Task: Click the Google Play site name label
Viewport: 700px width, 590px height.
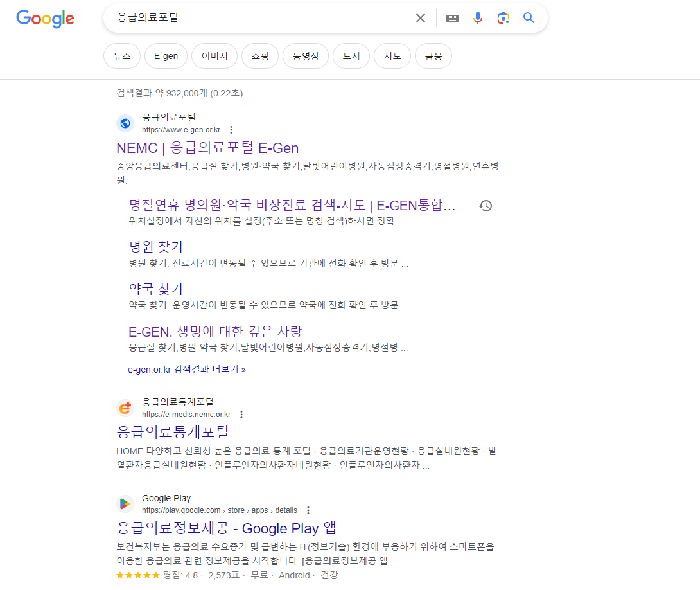Action: pos(166,498)
